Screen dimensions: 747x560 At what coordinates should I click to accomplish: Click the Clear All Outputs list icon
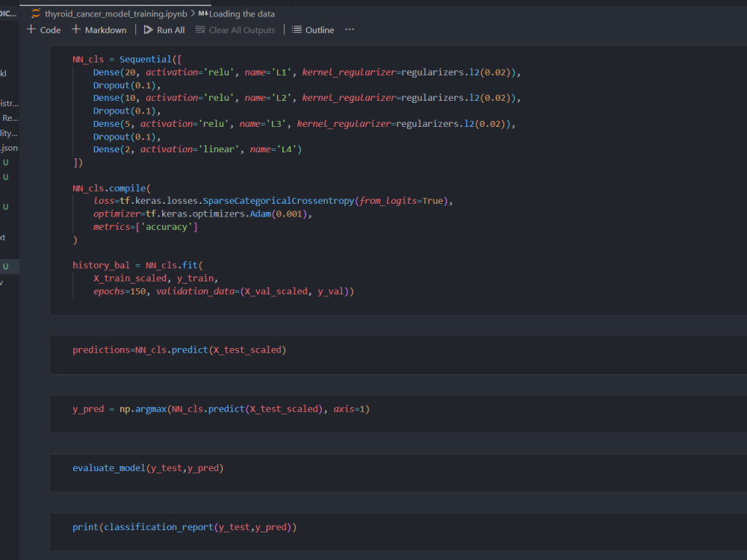[x=200, y=30]
